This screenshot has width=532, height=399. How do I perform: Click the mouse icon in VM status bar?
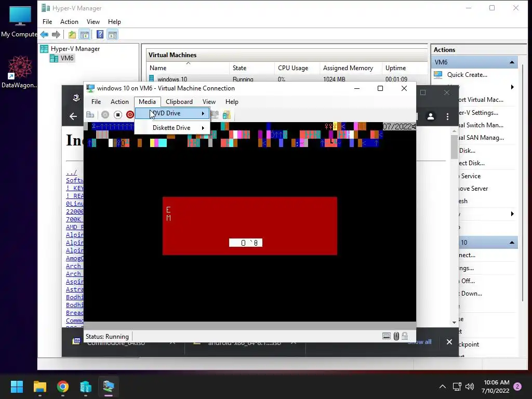click(x=396, y=336)
